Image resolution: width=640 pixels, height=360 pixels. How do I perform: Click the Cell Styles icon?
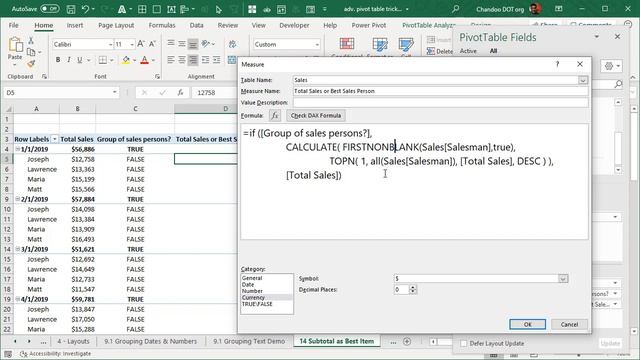[x=406, y=44]
